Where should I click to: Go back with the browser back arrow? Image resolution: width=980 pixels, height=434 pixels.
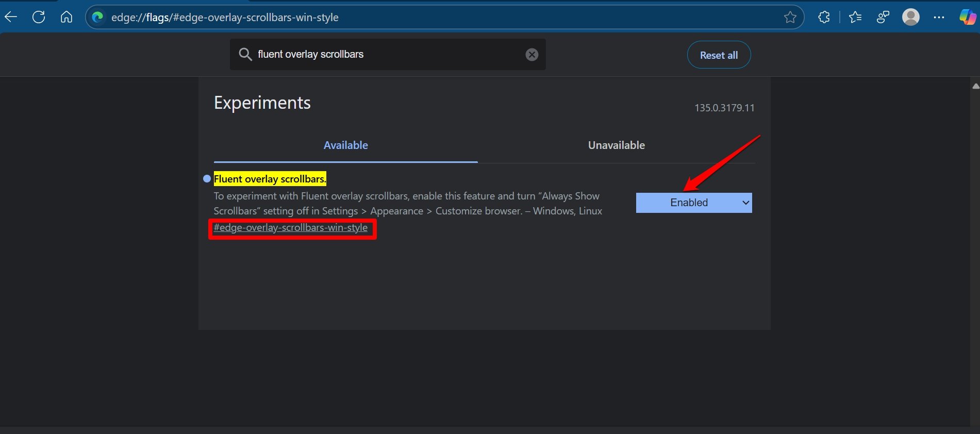click(11, 17)
